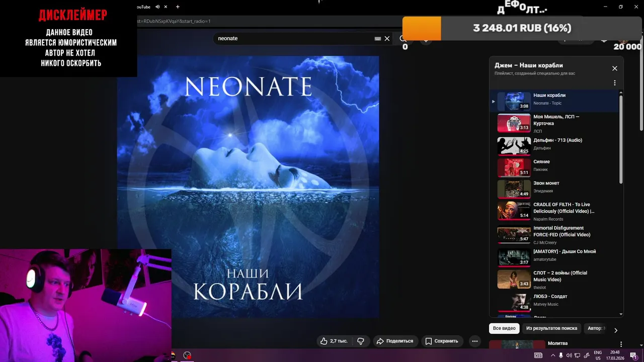Screen dimensions: 644x362
Task: Open a new browser tab
Action: coord(178,7)
